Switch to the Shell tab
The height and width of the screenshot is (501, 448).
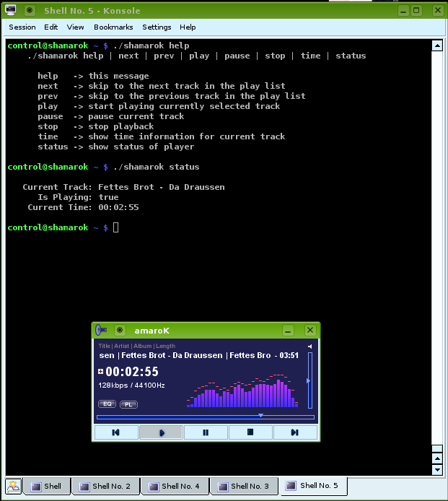click(47, 487)
